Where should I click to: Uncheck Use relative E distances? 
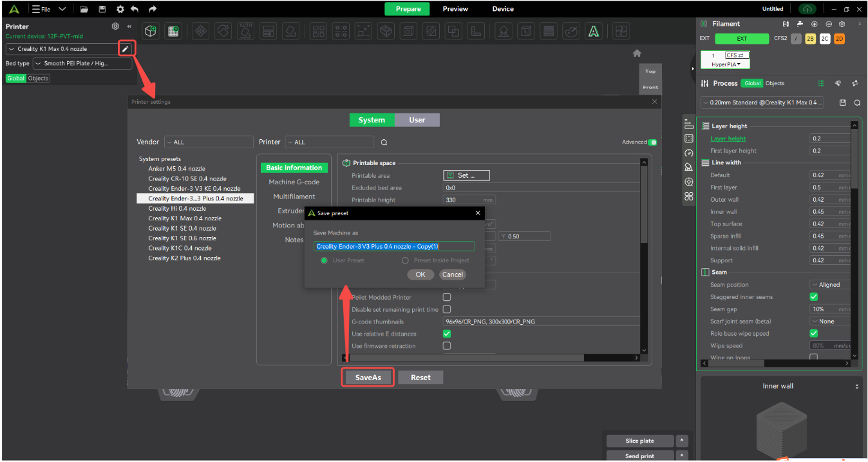447,334
